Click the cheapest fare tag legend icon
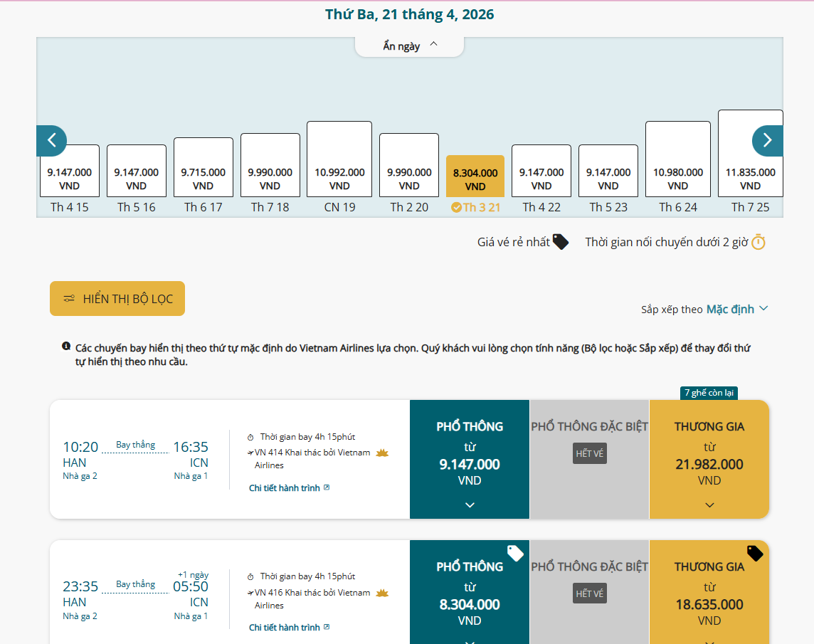This screenshot has width=814, height=644. (x=561, y=242)
